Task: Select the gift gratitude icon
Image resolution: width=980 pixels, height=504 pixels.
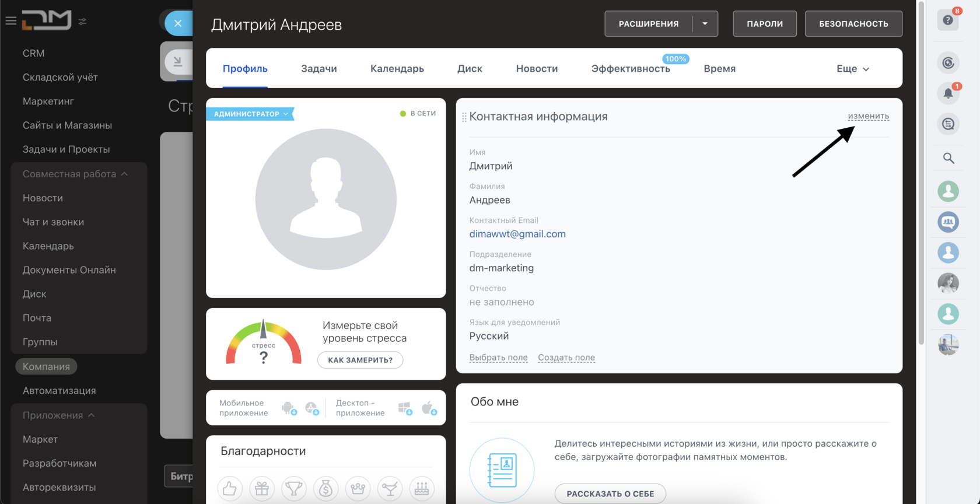Action: coord(262,488)
